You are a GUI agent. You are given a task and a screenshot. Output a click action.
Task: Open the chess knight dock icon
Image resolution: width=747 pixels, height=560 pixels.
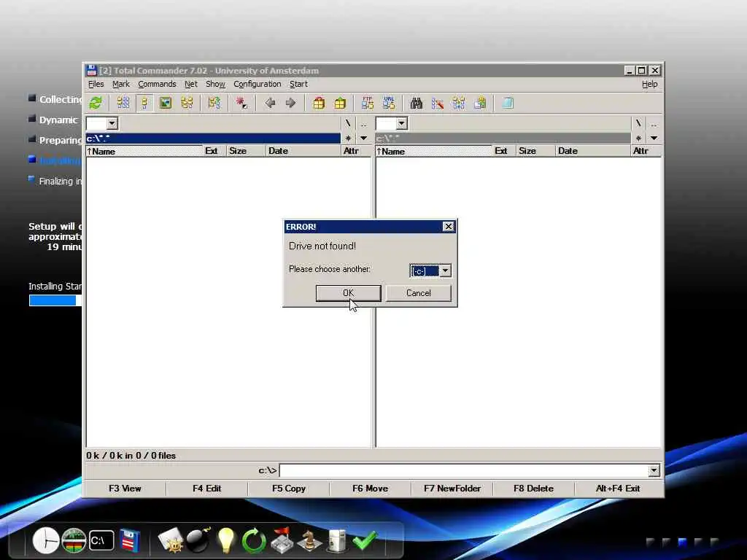click(309, 540)
